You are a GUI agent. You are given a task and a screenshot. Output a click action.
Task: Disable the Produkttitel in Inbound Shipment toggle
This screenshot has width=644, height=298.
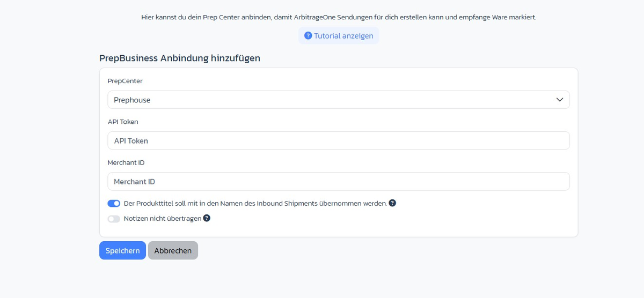point(114,204)
